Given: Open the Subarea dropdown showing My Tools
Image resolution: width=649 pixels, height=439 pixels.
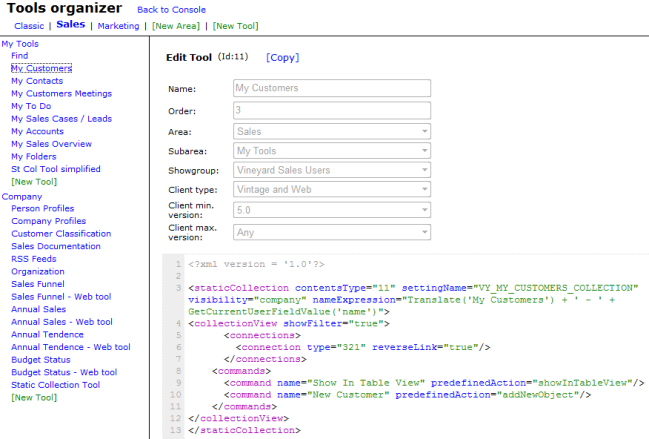Looking at the screenshot, I should coord(332,151).
